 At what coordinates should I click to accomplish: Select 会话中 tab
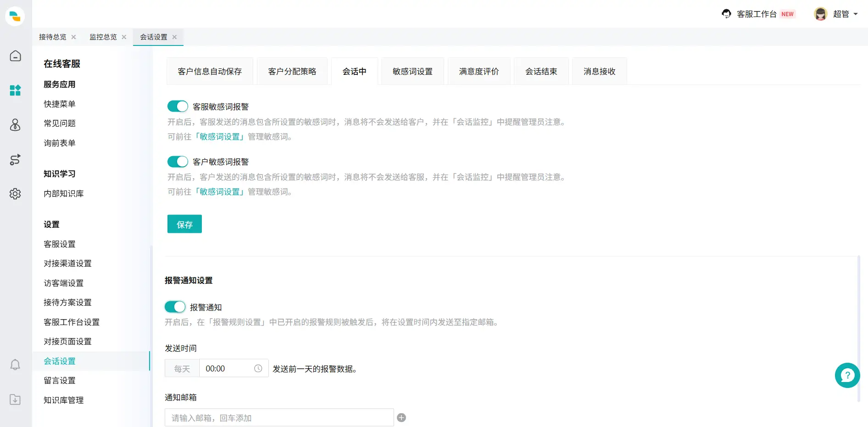point(355,71)
